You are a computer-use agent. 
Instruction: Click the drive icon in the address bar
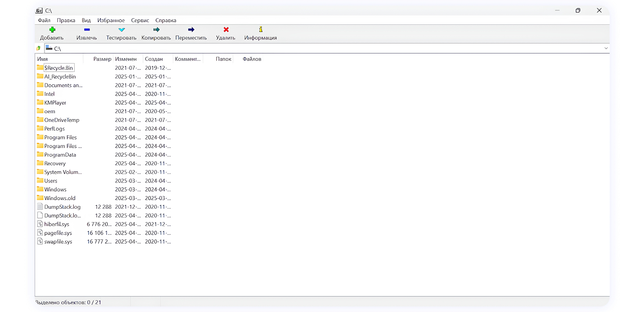click(49, 48)
